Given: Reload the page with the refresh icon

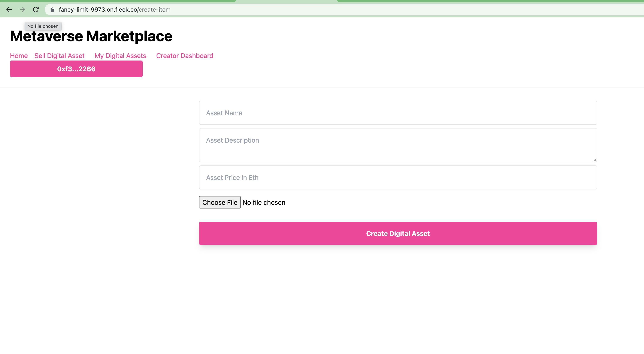Looking at the screenshot, I should click(x=36, y=10).
